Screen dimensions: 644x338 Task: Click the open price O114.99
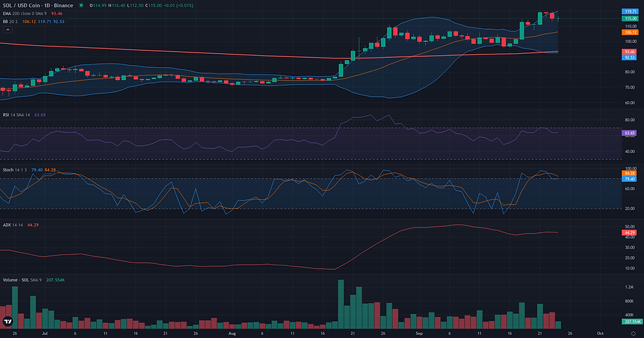[x=98, y=5]
